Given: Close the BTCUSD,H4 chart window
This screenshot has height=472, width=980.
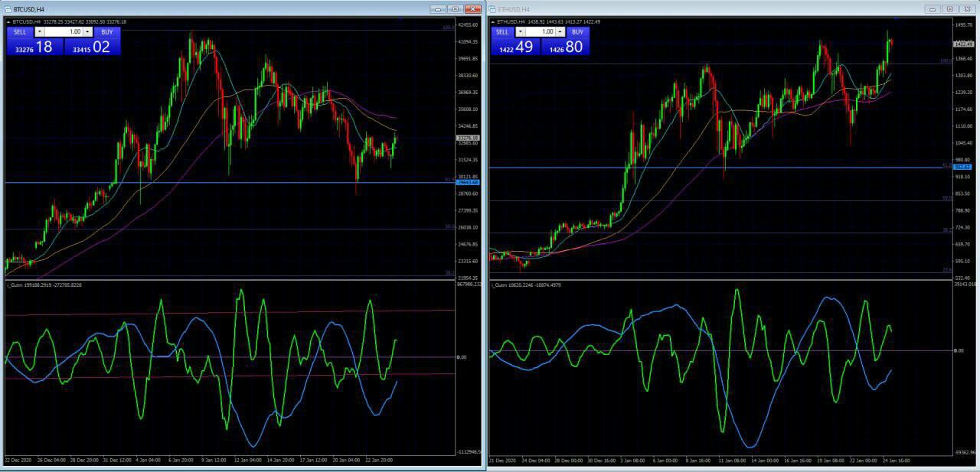Looking at the screenshot, I should coord(472,9).
